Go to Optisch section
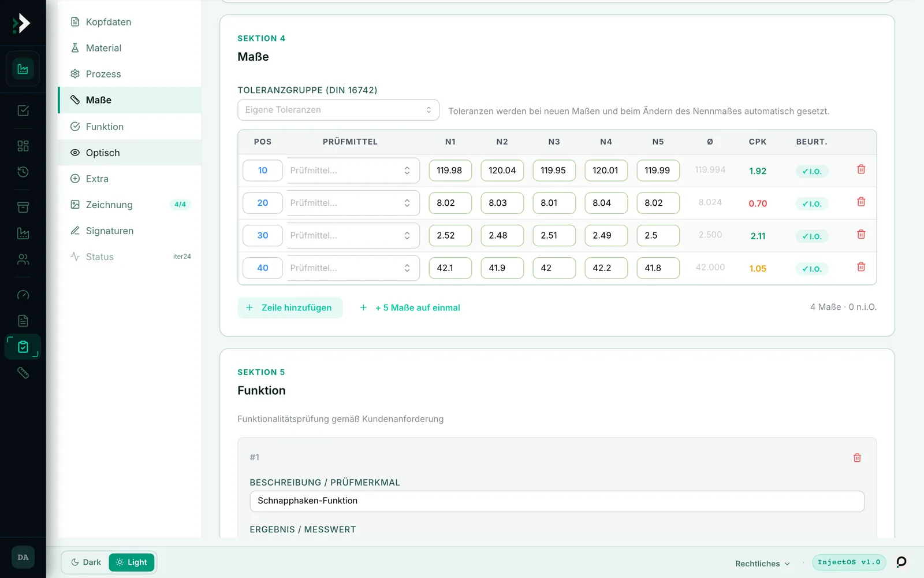Image resolution: width=924 pixels, height=578 pixels. [130, 153]
